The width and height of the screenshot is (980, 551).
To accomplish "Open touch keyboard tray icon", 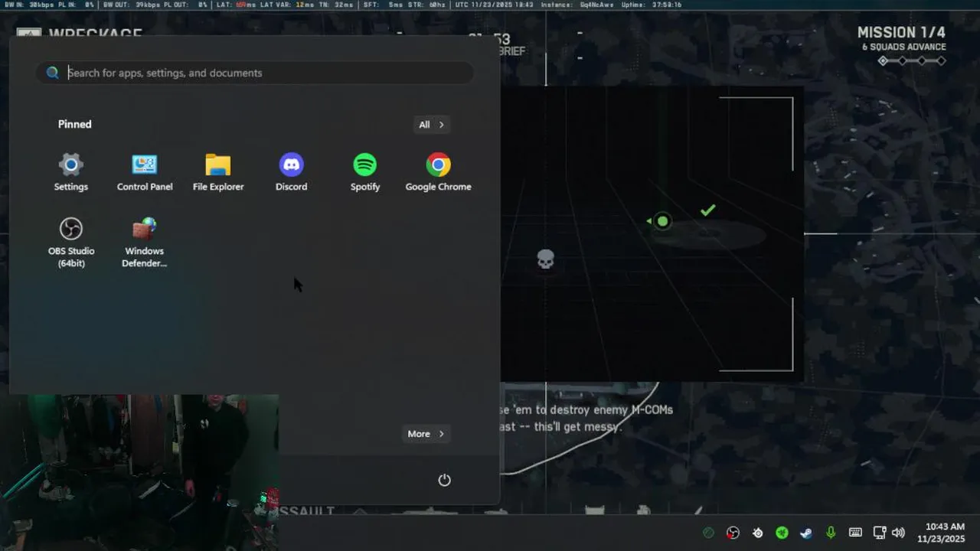I will coord(855,533).
